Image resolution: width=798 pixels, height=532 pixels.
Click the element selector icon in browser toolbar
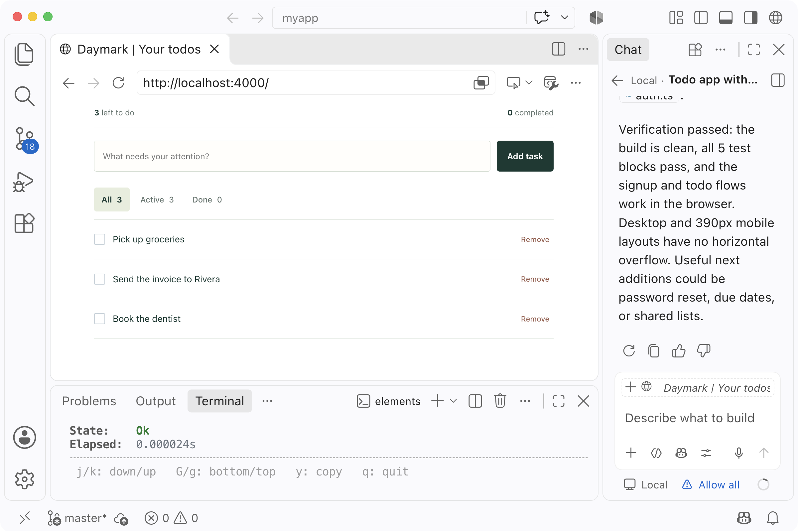(513, 83)
